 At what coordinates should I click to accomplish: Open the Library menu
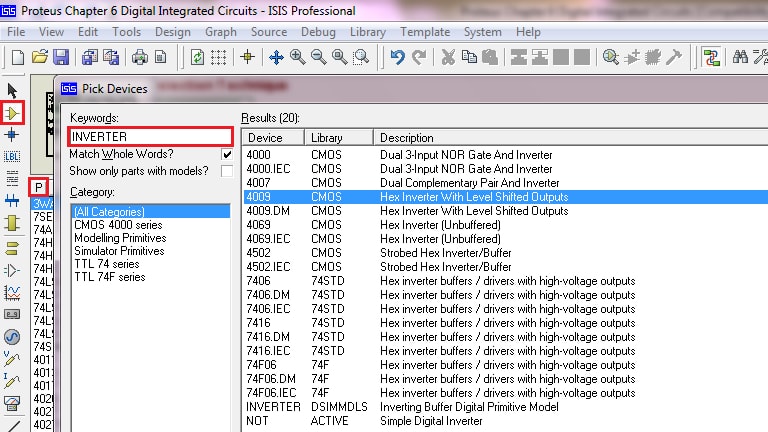click(x=367, y=32)
